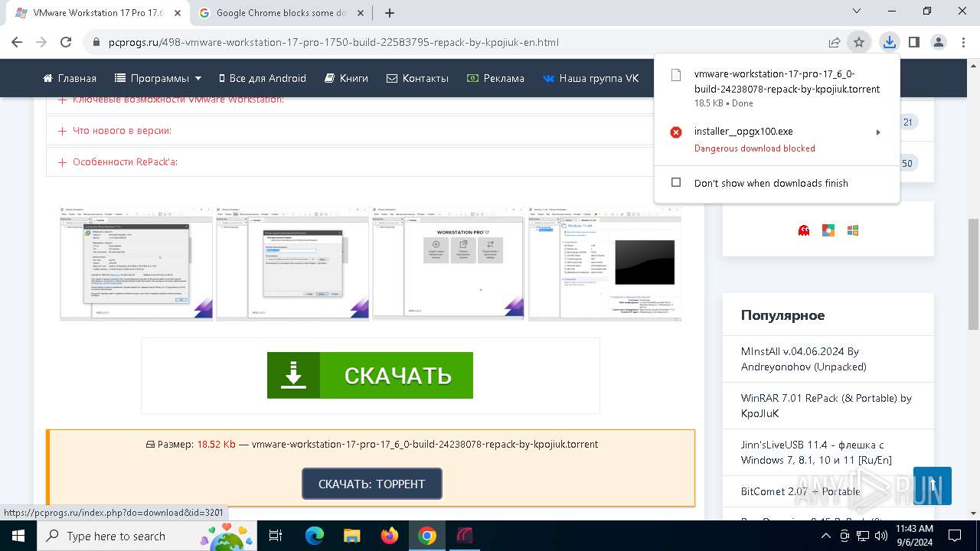Open the notification center icon
The image size is (980, 551).
pos(955,536)
